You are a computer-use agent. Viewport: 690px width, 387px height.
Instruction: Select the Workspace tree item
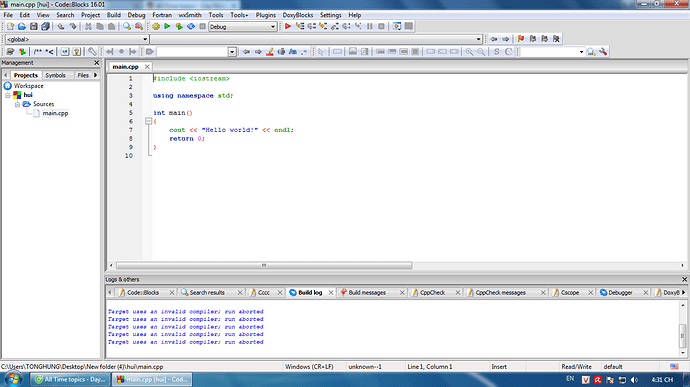coord(28,86)
